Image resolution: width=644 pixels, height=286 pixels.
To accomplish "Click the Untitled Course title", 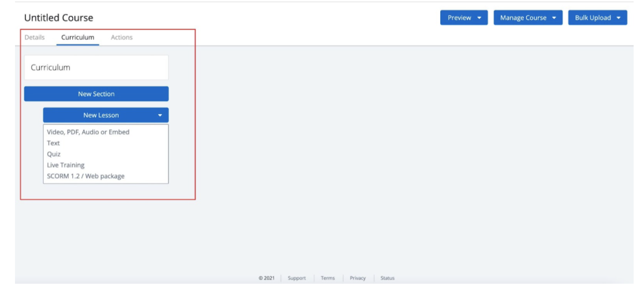I will (59, 18).
